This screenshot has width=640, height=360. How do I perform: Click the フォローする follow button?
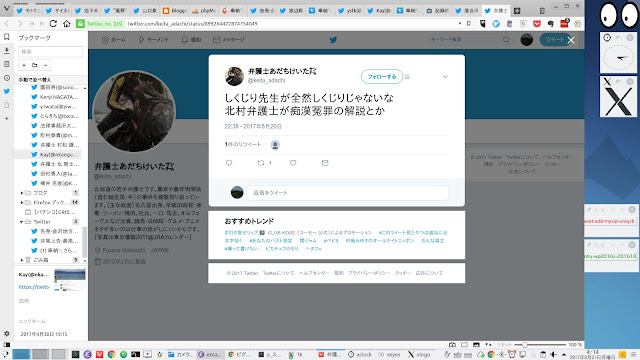382,77
